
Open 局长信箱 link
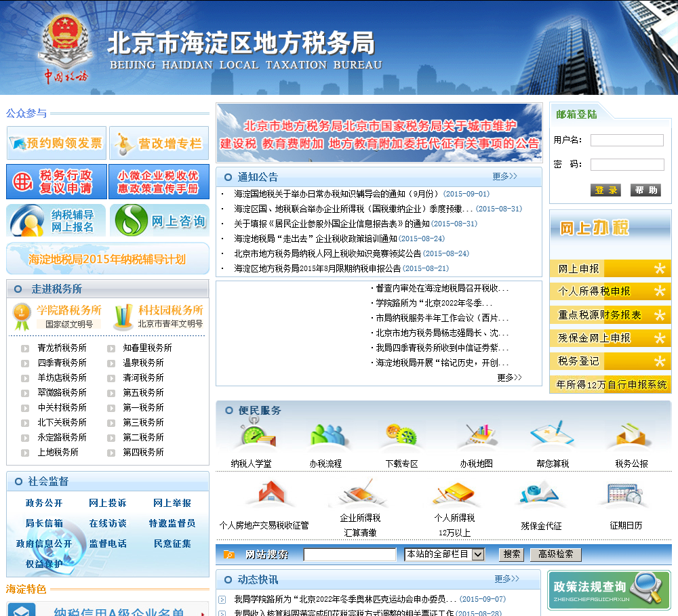(44, 523)
